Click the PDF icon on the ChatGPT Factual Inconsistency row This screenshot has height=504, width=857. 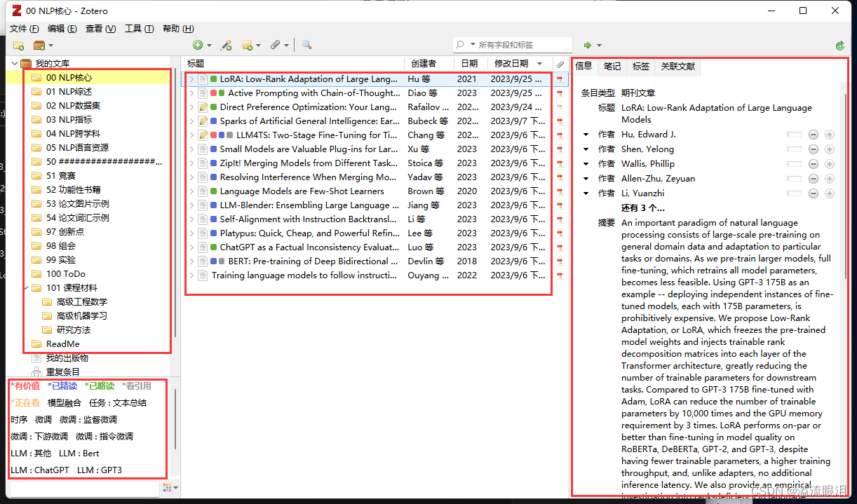[560, 247]
